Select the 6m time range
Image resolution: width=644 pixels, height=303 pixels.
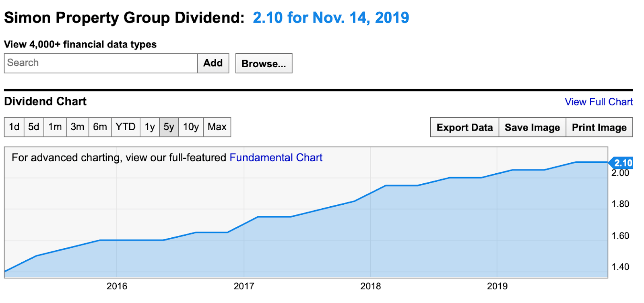[100, 127]
